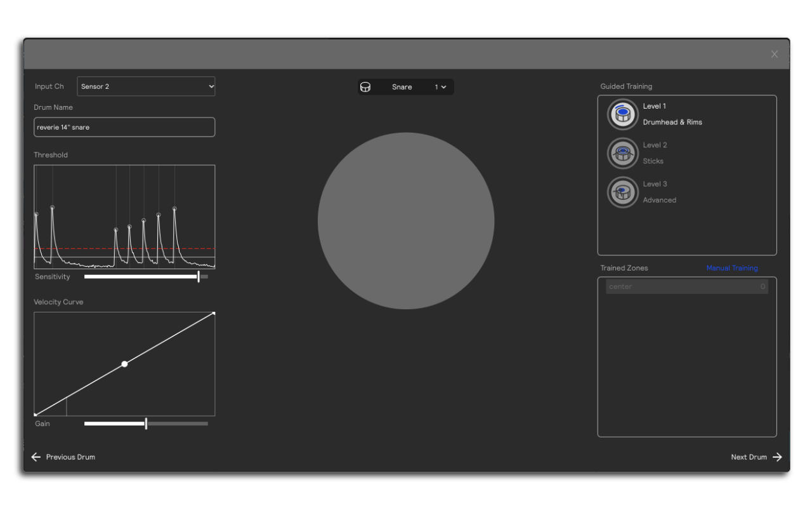Go to Previous Drum
The image size is (812, 508).
[x=63, y=457]
